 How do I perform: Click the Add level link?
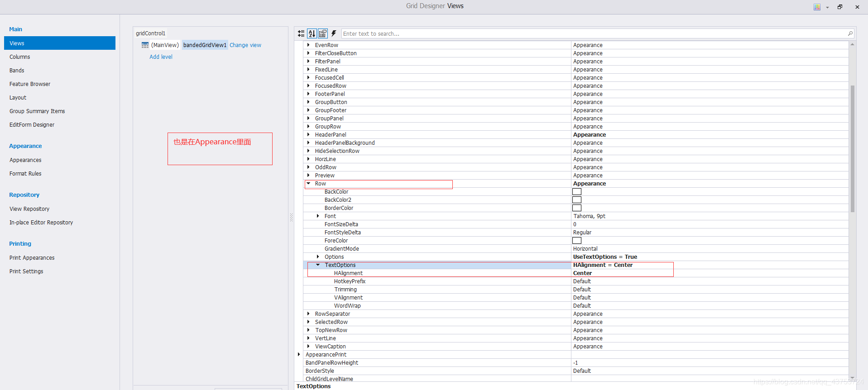point(161,57)
